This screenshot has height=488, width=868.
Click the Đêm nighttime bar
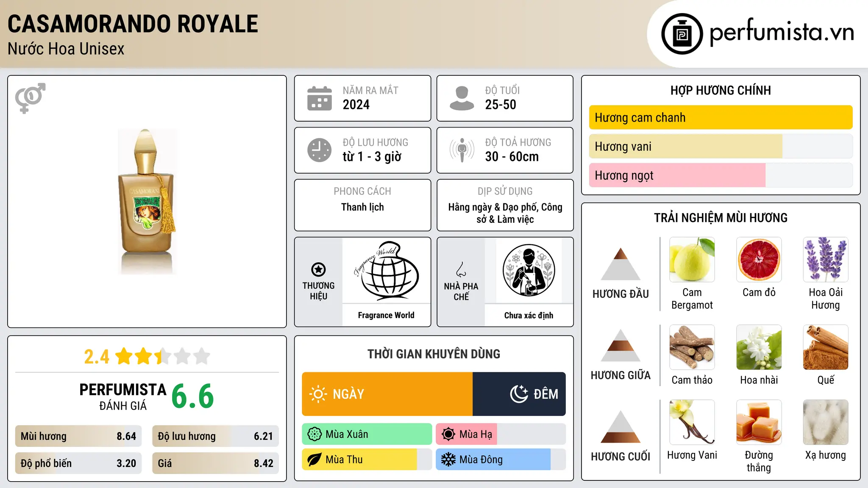pyautogui.click(x=519, y=394)
